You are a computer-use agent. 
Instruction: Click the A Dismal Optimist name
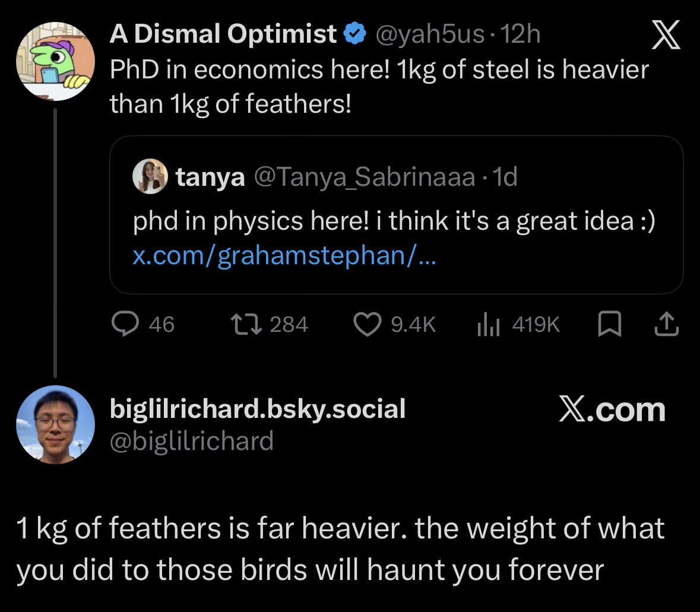click(x=223, y=35)
